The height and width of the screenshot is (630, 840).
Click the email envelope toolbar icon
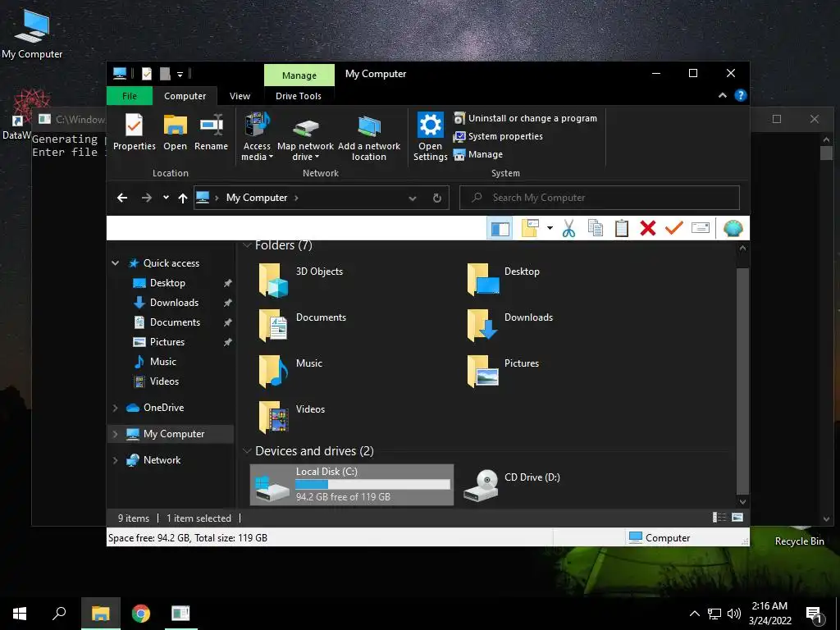click(x=701, y=228)
